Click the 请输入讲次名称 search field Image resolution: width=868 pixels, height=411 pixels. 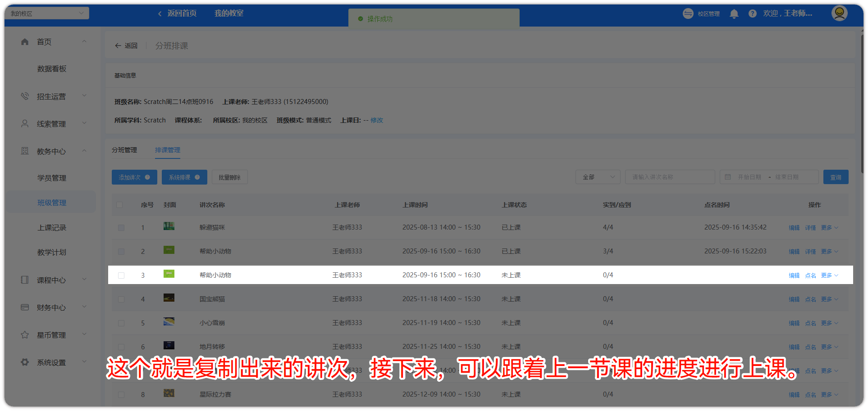click(x=670, y=177)
